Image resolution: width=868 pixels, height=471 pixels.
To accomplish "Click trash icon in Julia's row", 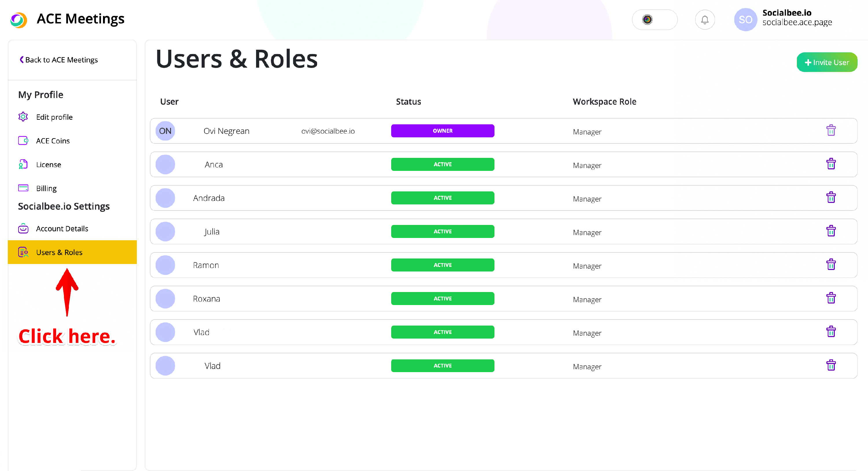I will point(831,231).
